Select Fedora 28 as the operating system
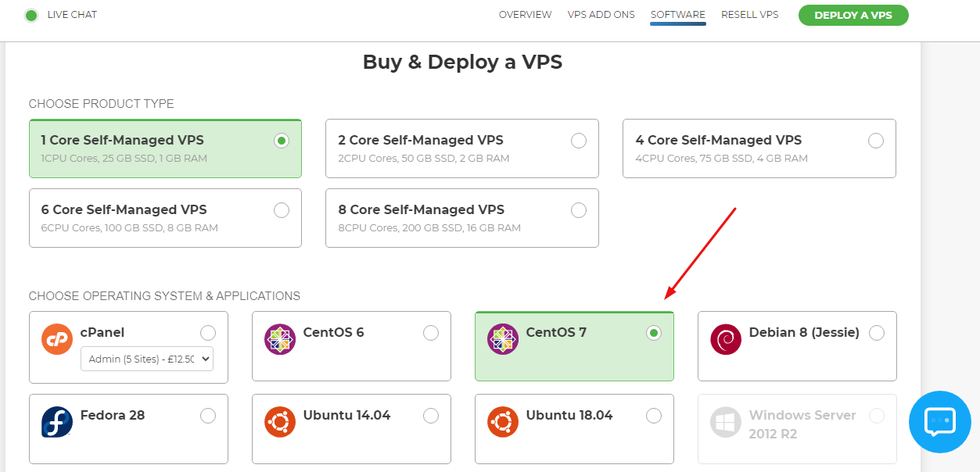The width and height of the screenshot is (980, 472). tap(207, 415)
